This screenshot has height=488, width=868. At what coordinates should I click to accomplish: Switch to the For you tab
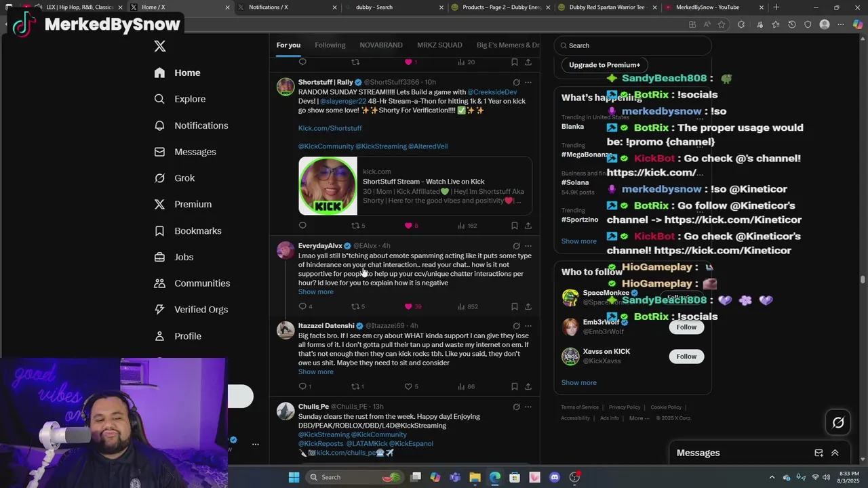288,45
